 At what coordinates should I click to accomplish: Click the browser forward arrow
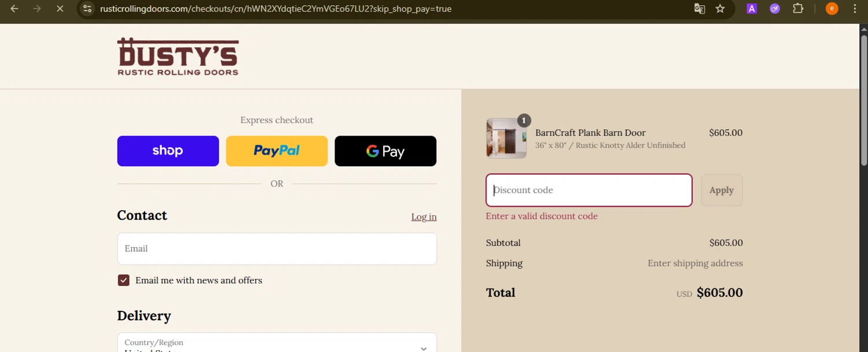[x=37, y=9]
